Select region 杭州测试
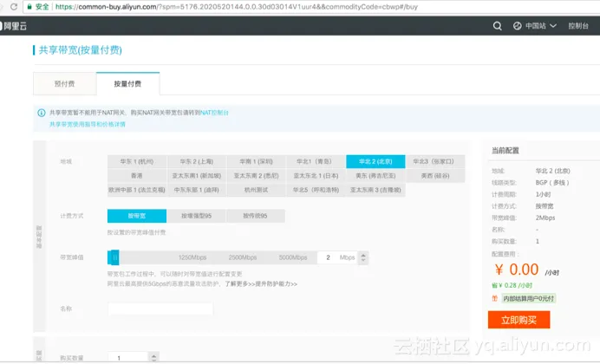The height and width of the screenshot is (364, 600). click(257, 190)
